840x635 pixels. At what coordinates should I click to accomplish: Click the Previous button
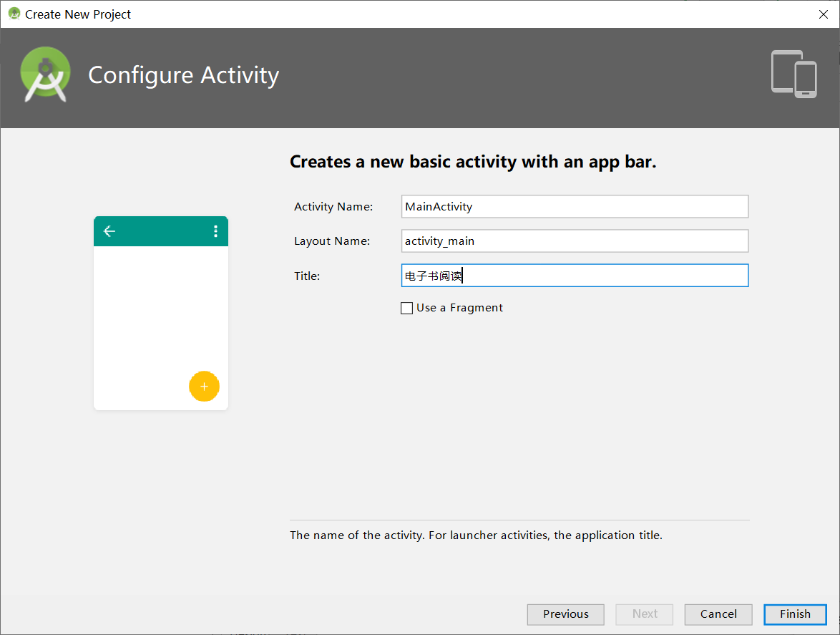(566, 614)
